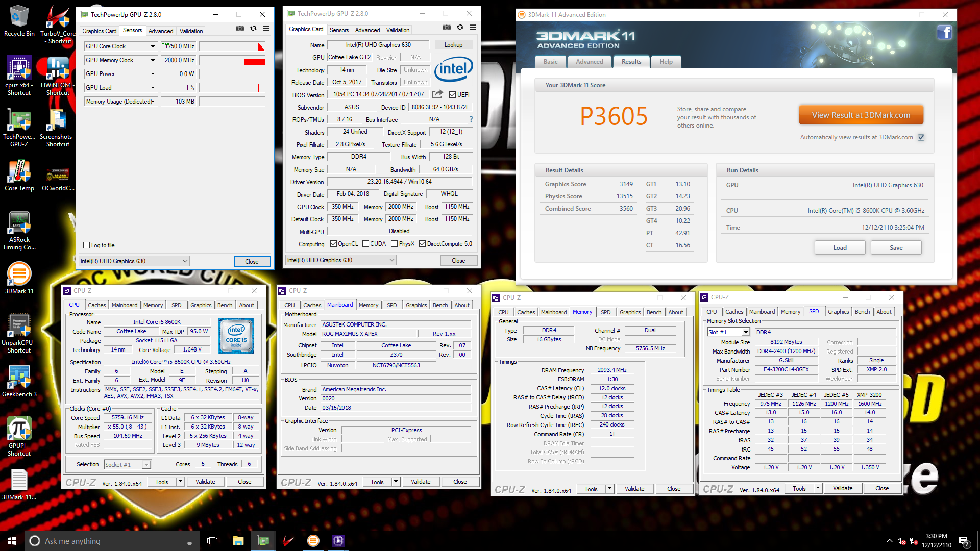Click Close in GPU-Z Sensors window
The width and height of the screenshot is (980, 551).
click(252, 262)
